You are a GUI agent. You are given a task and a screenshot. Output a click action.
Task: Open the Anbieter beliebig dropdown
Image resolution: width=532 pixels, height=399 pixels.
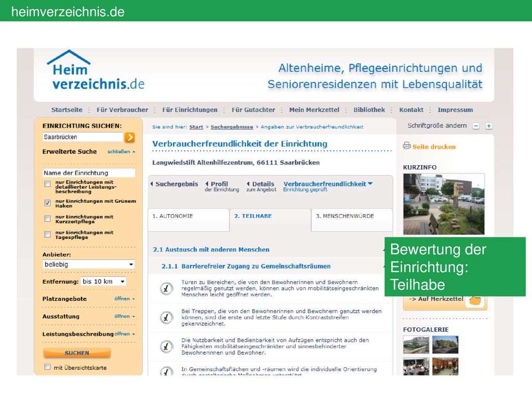coord(88,264)
